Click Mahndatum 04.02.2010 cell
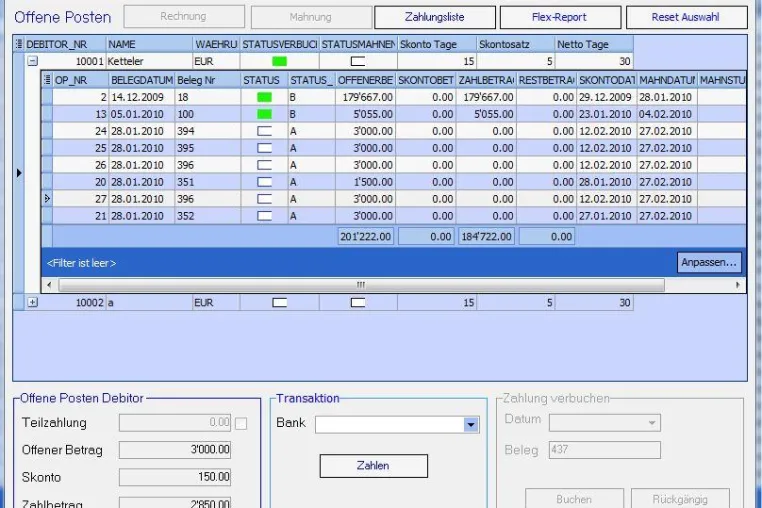The height and width of the screenshot is (508, 762). point(667,114)
